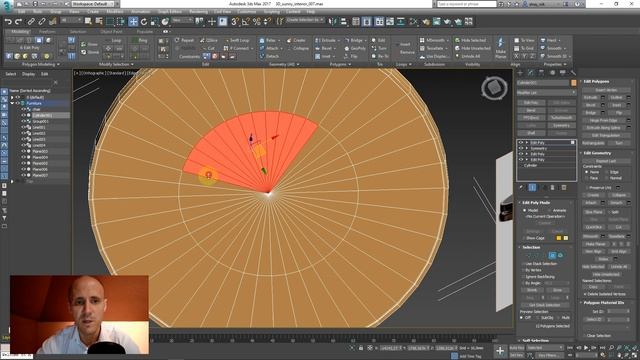This screenshot has height=360, width=640.
Task: Choose the Select Object tool
Action: point(88,21)
